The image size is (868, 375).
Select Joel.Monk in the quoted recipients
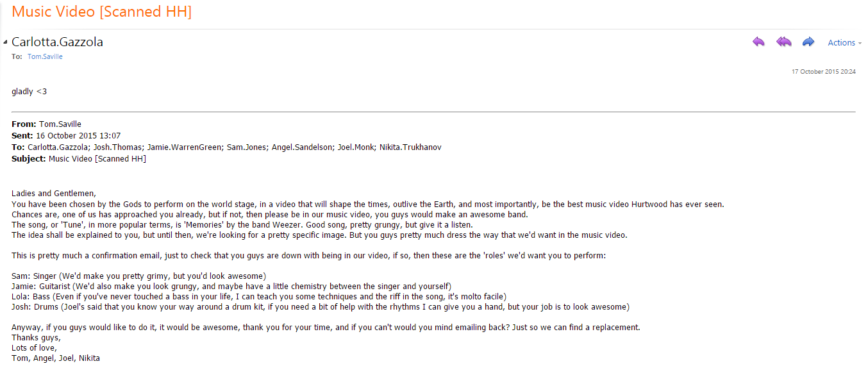(355, 147)
